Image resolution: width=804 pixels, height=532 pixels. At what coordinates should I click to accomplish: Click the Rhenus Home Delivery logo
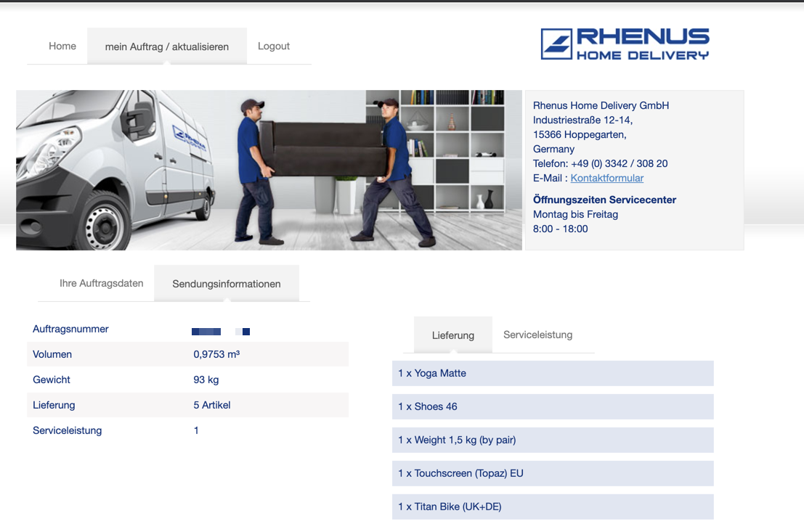625,44
